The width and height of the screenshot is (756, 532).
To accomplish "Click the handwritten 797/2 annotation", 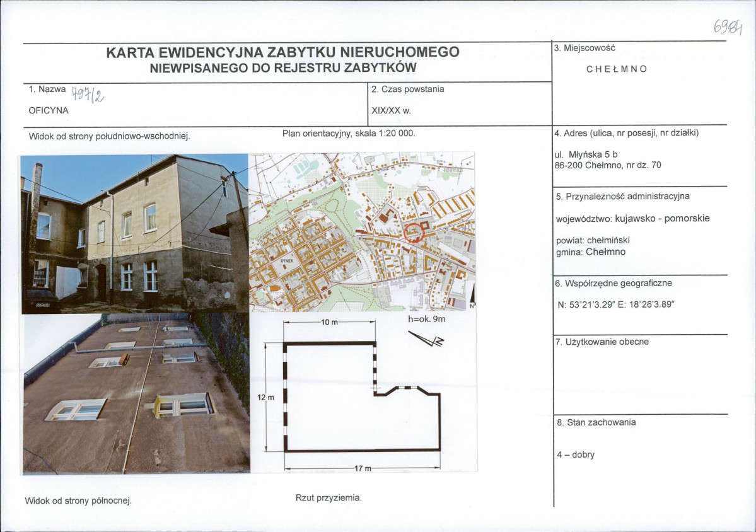I will click(x=87, y=95).
